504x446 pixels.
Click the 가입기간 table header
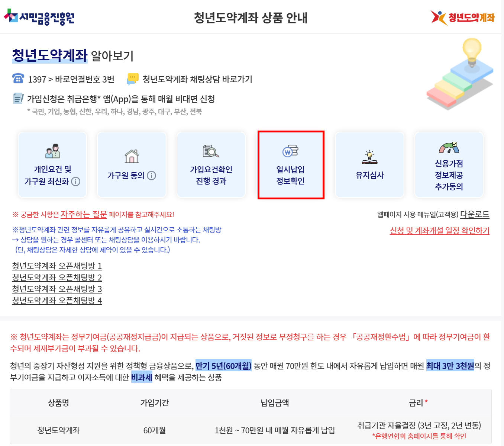coord(155,402)
